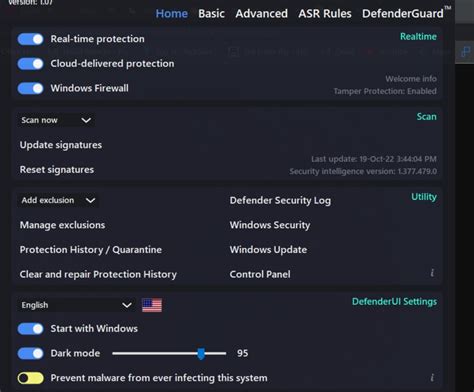474x392 pixels.
Task: Click the Utility section label
Action: (424, 197)
